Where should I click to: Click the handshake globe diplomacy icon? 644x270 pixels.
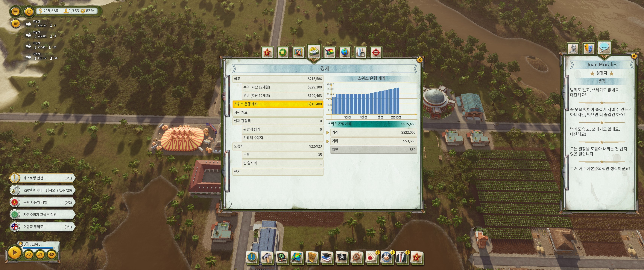point(386,257)
